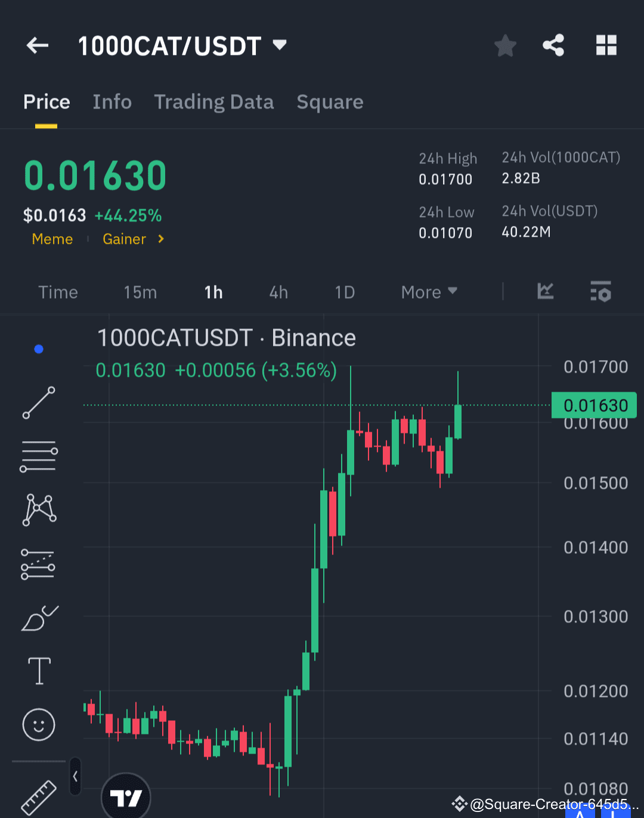
Task: Open the Square tab
Action: pyautogui.click(x=330, y=102)
